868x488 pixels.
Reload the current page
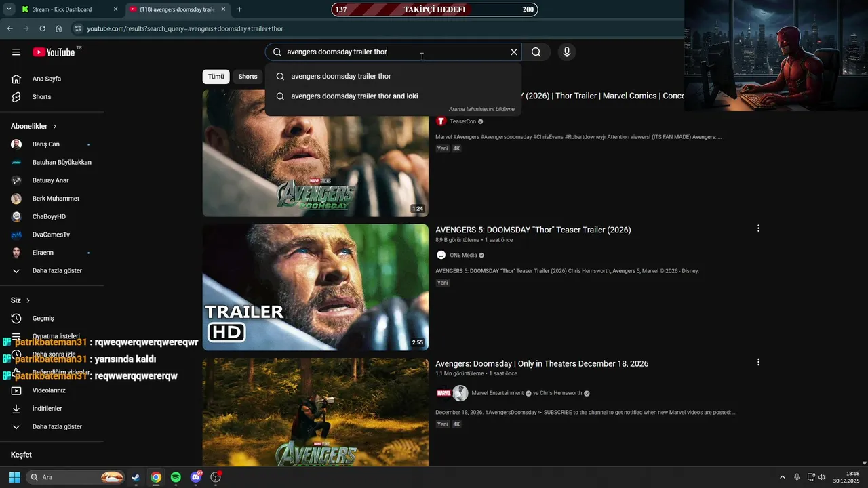click(42, 28)
